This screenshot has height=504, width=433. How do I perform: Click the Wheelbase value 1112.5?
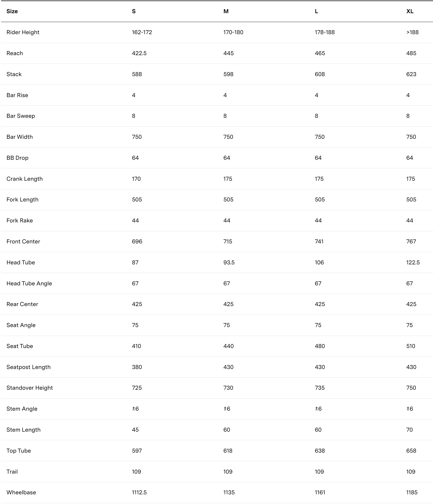pyautogui.click(x=139, y=492)
